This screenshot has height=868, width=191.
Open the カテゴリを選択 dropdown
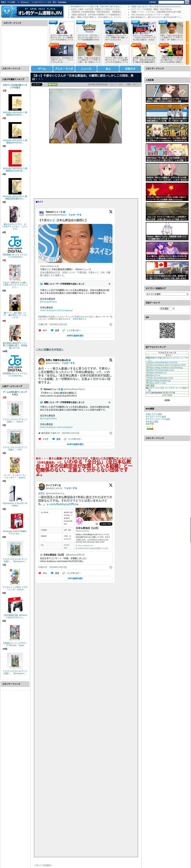pyautogui.click(x=167, y=294)
